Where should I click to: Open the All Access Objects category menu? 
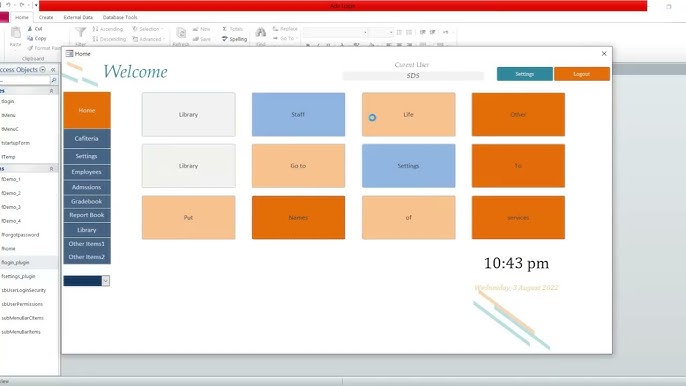point(42,70)
